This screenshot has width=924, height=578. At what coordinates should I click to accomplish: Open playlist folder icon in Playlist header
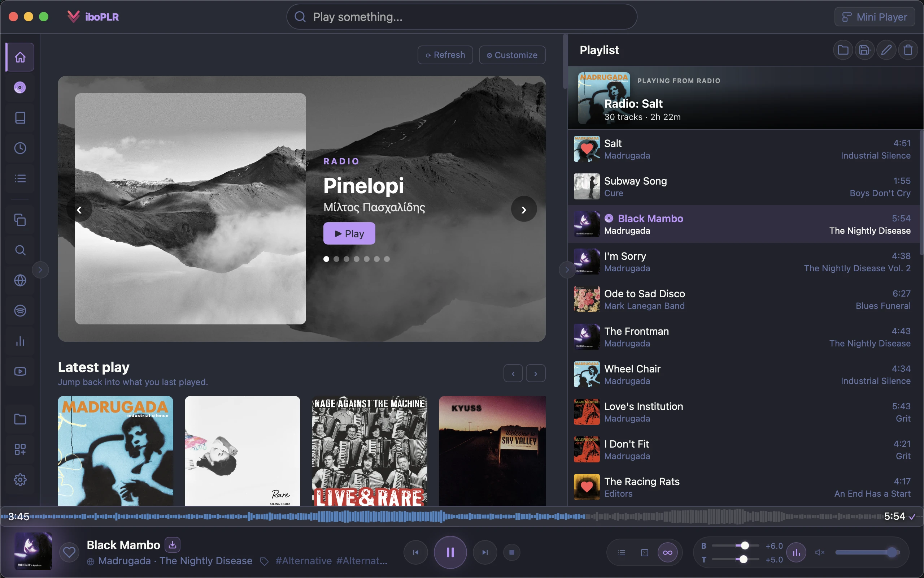(x=843, y=50)
